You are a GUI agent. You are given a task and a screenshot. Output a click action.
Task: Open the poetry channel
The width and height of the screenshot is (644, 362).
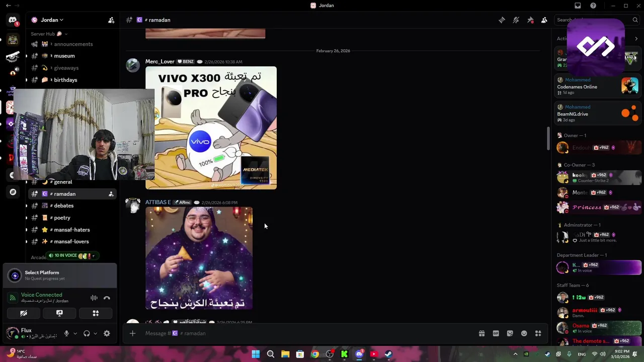coord(73,218)
